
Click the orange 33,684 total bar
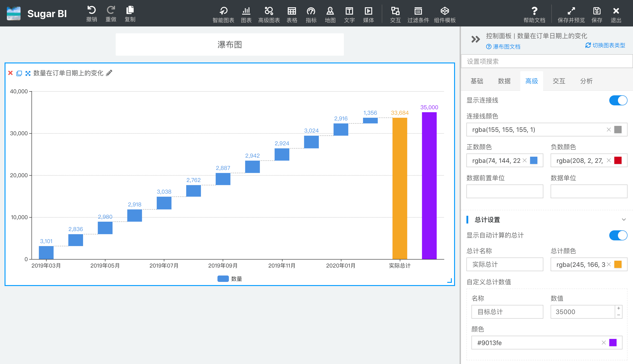[400, 188]
